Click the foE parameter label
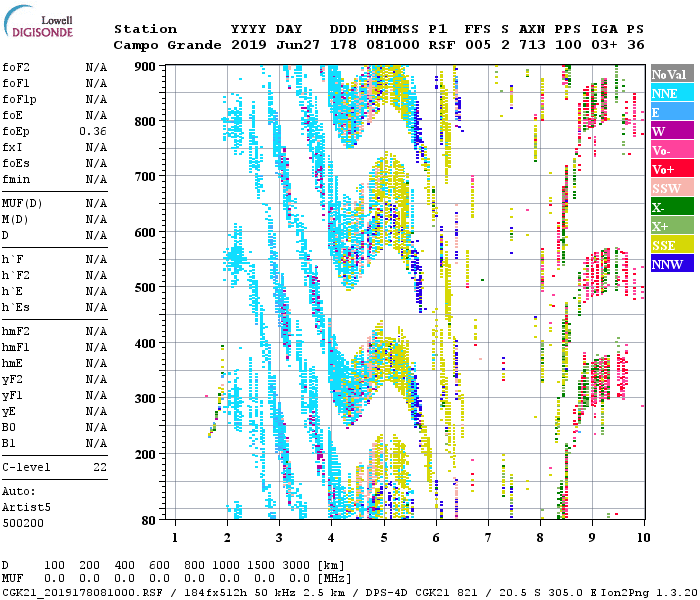 (x=12, y=115)
